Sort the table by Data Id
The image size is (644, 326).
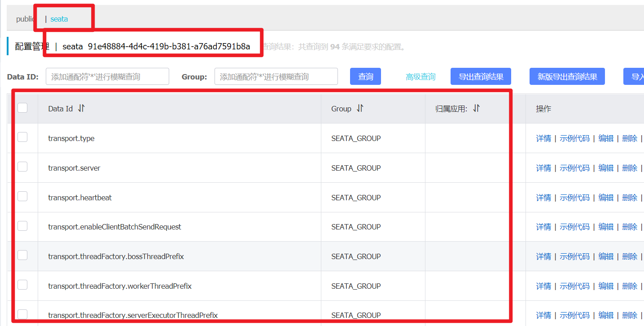click(x=81, y=108)
